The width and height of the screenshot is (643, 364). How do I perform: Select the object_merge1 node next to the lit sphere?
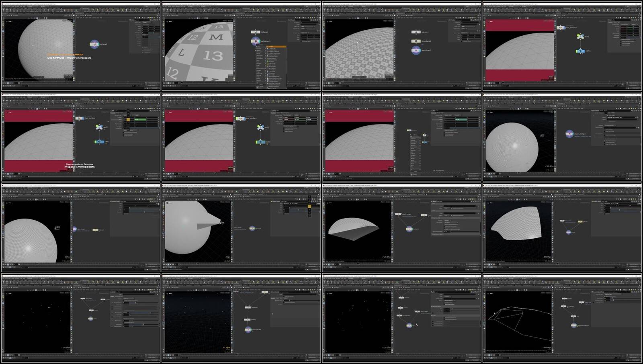tap(569, 134)
